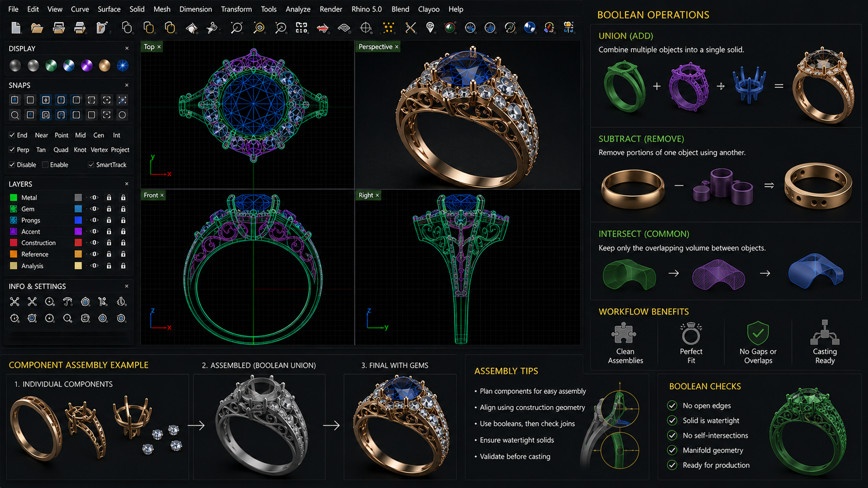868x488 pixels.
Task: Select the gold display sphere
Action: (105, 66)
